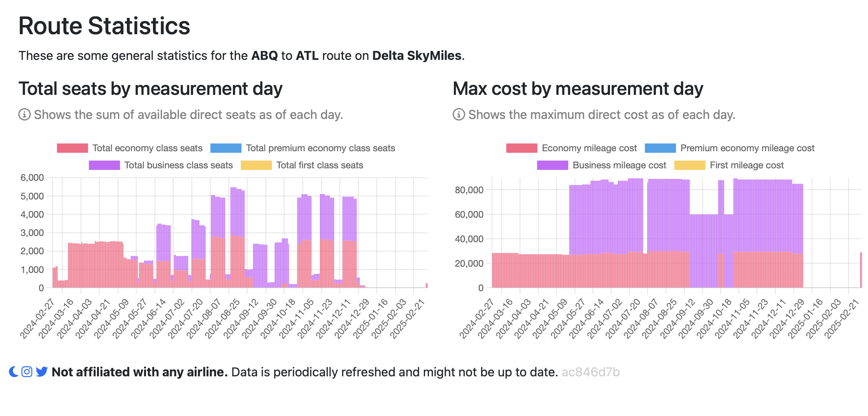Click 2024-02-27 x-axis label on seats chart

37,319
